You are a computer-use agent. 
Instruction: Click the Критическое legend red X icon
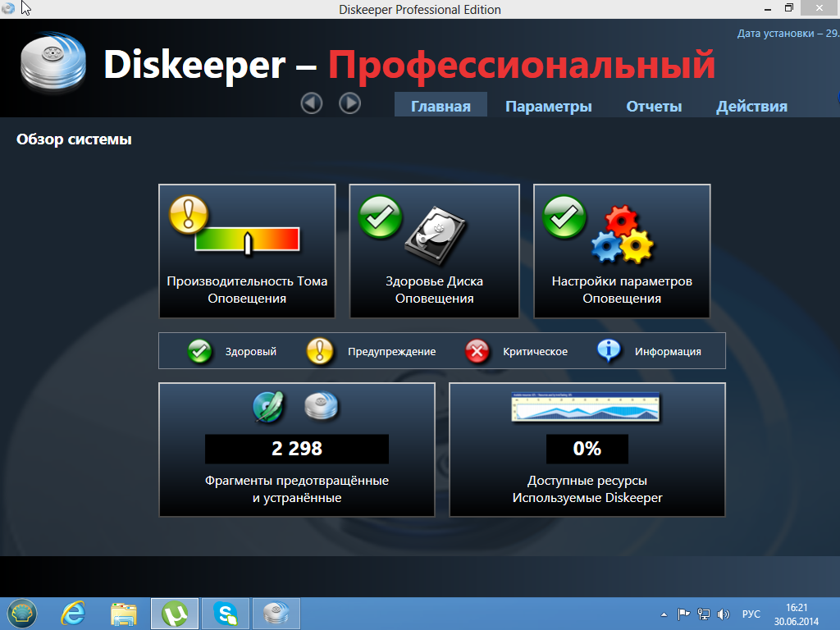coord(477,351)
